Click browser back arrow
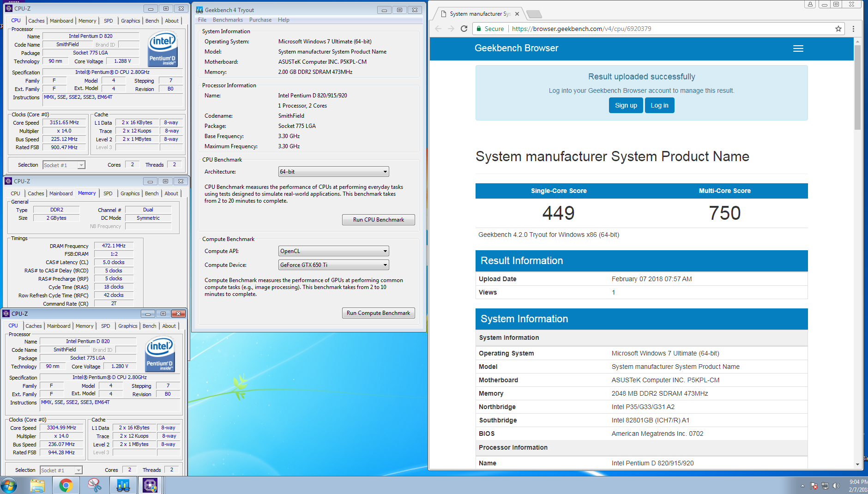868x494 pixels. coord(438,29)
